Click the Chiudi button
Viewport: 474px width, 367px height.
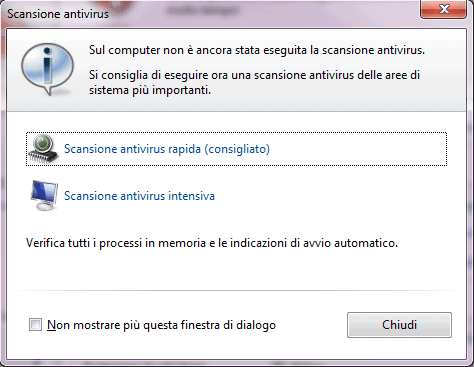click(399, 325)
